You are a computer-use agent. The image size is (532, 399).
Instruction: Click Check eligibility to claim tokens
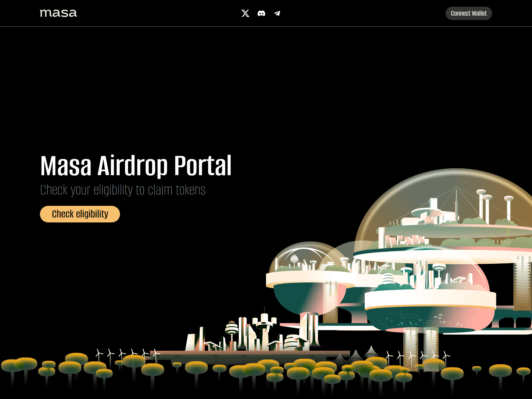[x=79, y=214]
